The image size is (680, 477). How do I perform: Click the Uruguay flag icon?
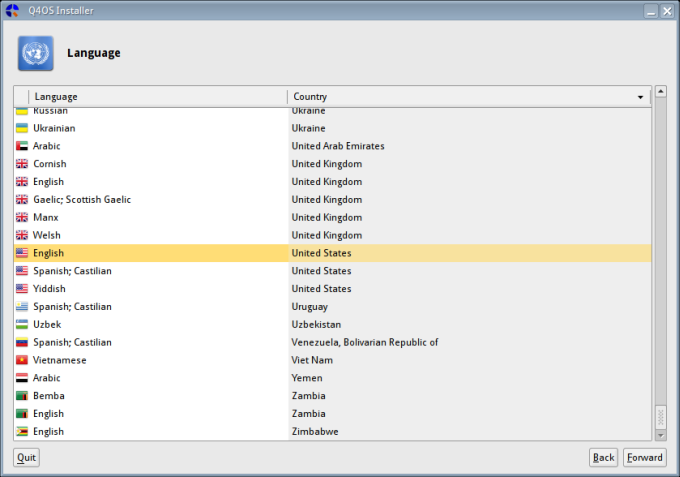coord(22,307)
